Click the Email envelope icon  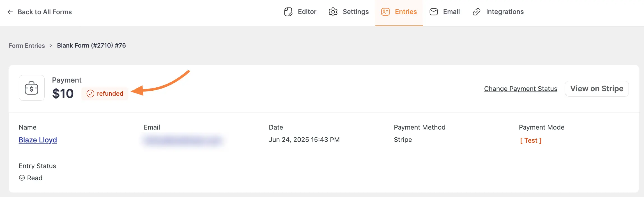(433, 12)
